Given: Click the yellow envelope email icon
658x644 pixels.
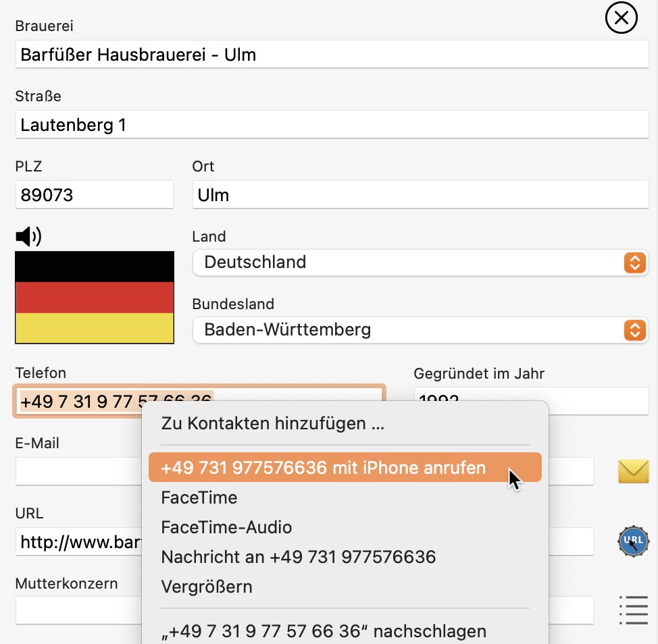Looking at the screenshot, I should coord(633,471).
